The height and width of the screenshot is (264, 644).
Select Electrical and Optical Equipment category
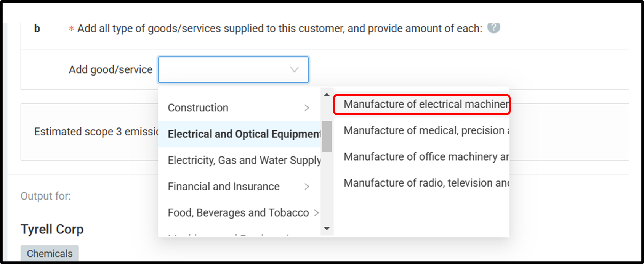(240, 134)
